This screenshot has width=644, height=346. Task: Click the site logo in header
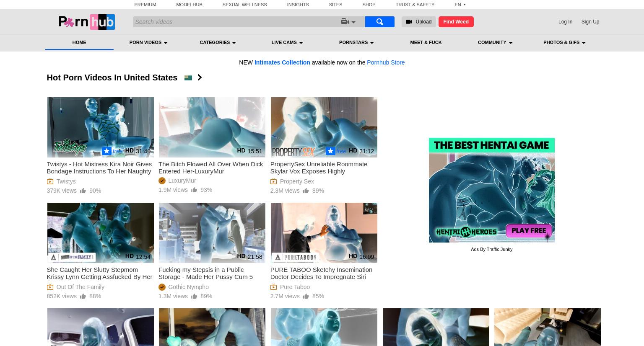click(x=87, y=22)
